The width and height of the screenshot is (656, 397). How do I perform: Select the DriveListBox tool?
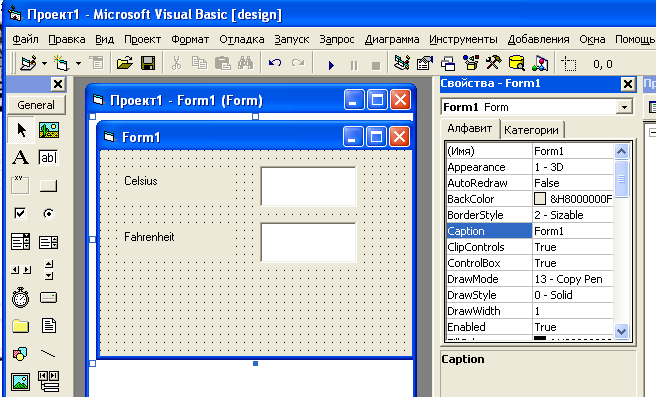point(49,298)
